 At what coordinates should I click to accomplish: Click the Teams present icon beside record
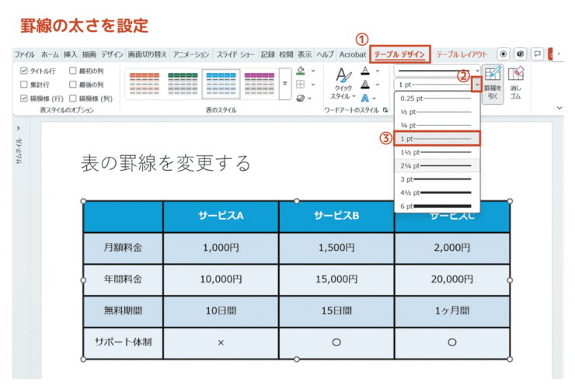[x=520, y=54]
